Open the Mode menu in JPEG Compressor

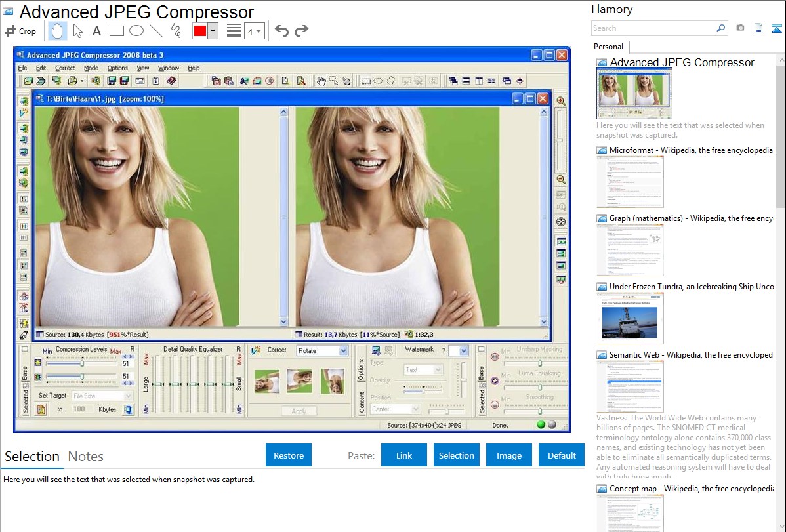[x=91, y=68]
